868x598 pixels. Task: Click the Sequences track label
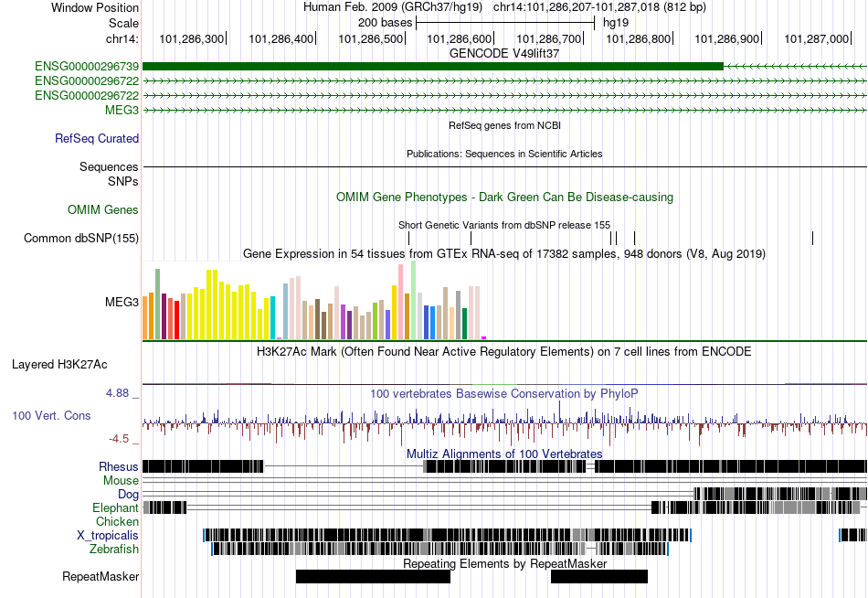(x=109, y=166)
